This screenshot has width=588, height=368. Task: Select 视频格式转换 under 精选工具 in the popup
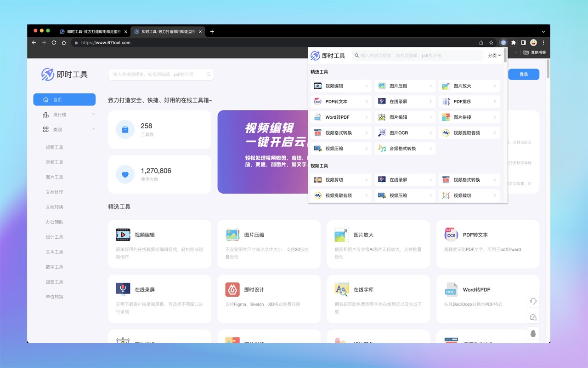(x=341, y=133)
